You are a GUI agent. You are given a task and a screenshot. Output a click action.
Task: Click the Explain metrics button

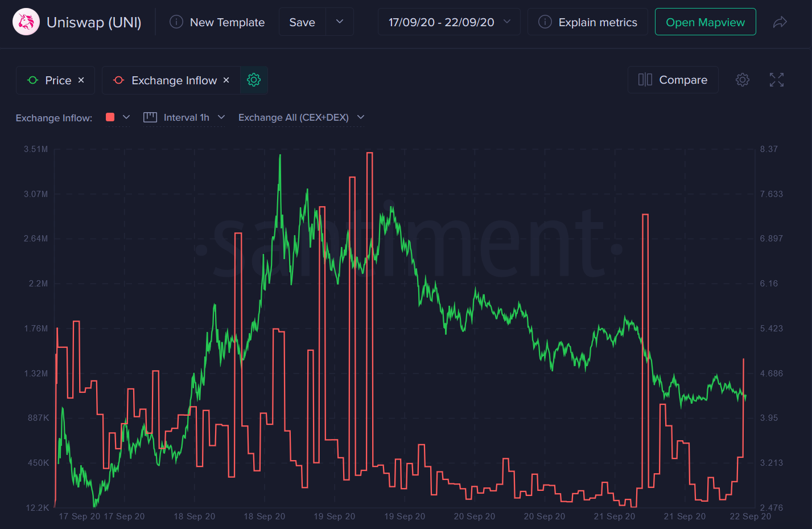click(x=588, y=22)
